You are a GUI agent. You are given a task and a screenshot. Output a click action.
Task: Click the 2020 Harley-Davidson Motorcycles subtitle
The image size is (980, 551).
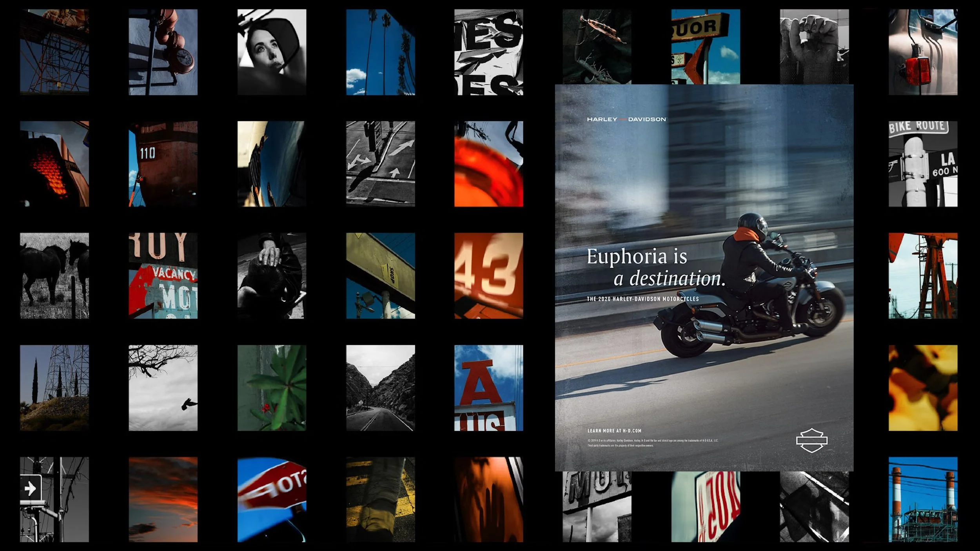[x=642, y=299]
